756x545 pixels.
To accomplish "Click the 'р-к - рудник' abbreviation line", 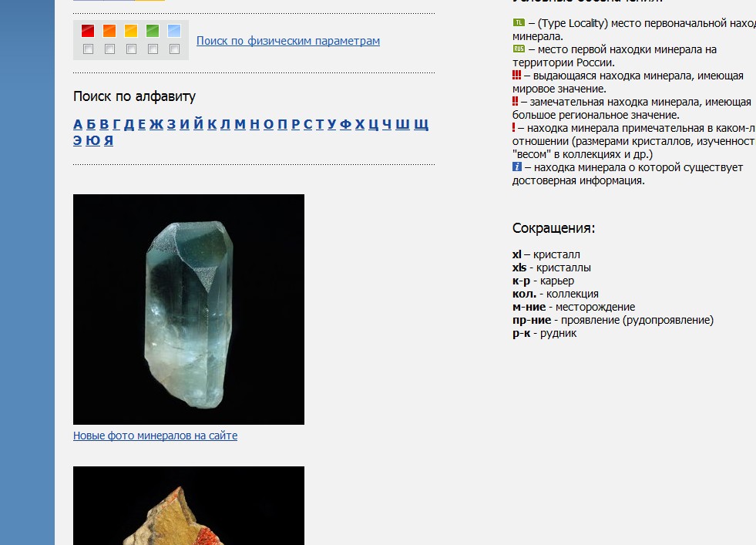I will tap(544, 333).
